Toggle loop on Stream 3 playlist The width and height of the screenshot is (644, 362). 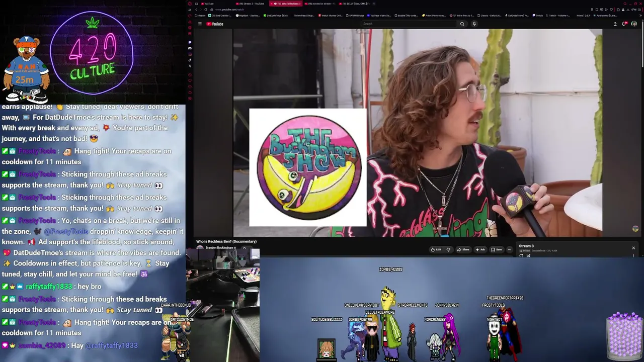pos(521,256)
